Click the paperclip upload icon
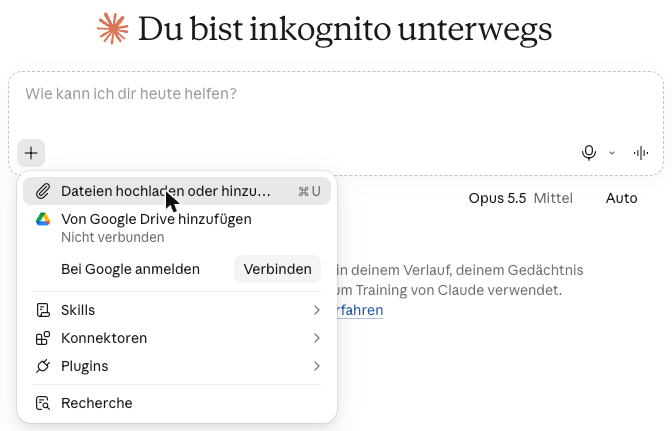 click(x=43, y=191)
